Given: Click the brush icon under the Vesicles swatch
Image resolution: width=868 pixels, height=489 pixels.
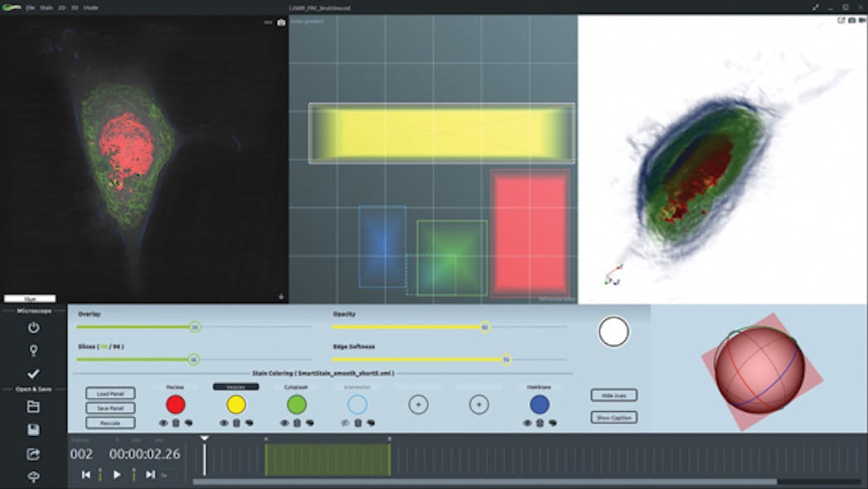Looking at the screenshot, I should tap(248, 421).
